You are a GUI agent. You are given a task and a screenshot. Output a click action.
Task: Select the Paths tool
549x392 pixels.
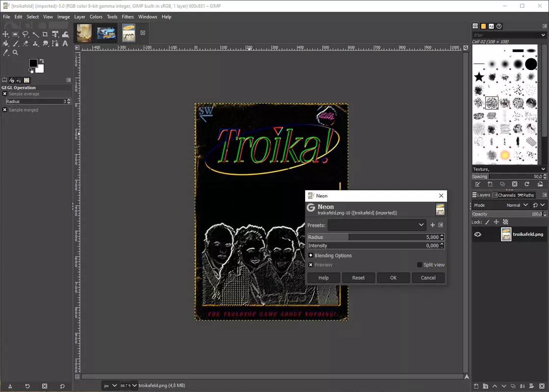coord(55,43)
